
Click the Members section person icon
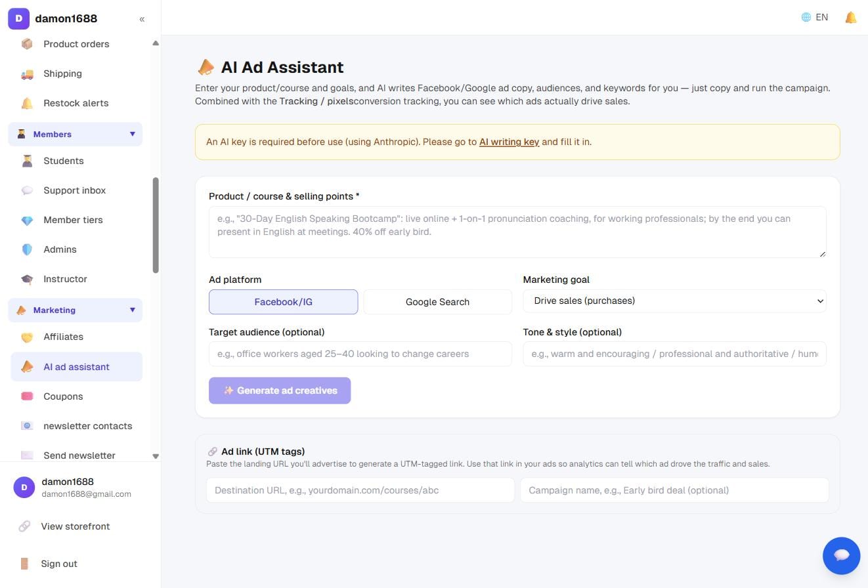[22, 134]
